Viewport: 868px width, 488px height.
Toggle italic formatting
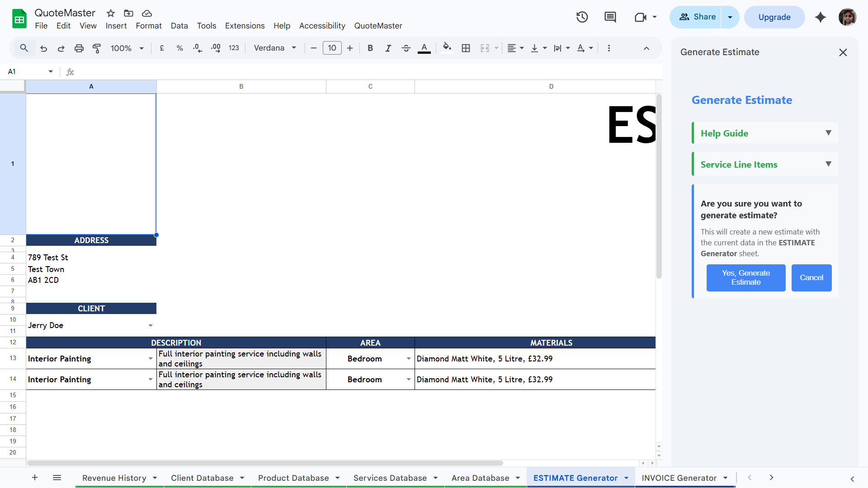click(x=388, y=48)
